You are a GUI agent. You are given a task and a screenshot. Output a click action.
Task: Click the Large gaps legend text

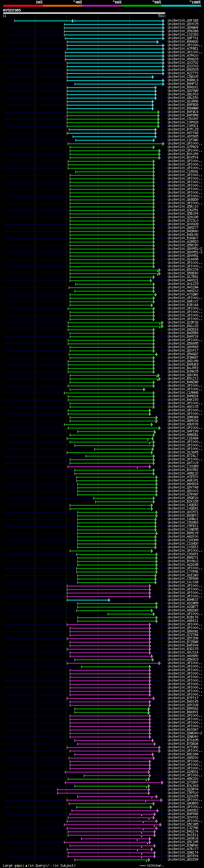point(39,866)
